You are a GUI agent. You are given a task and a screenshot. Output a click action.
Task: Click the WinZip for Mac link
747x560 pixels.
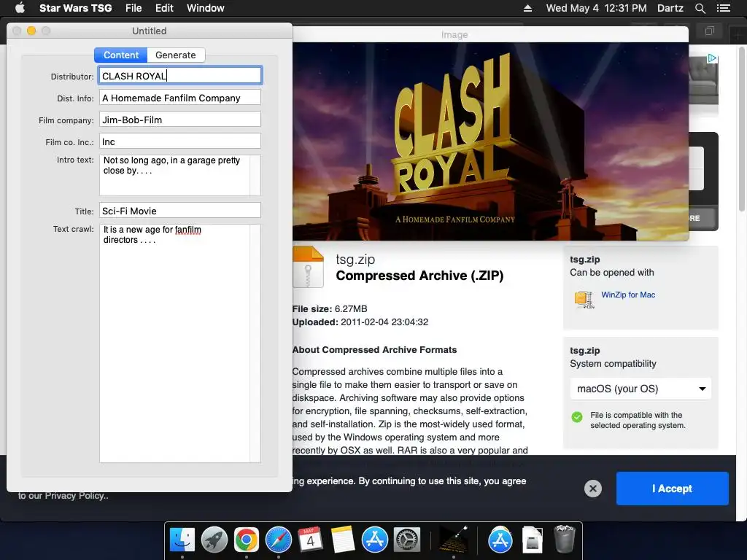pyautogui.click(x=628, y=295)
